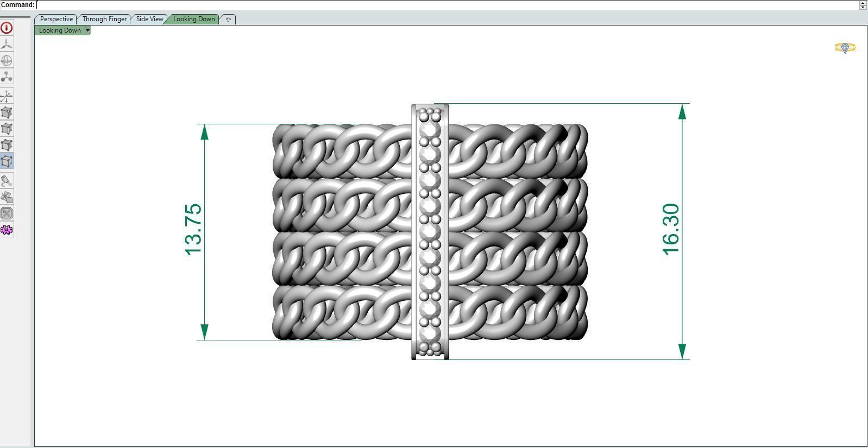The width and height of the screenshot is (868, 448).
Task: Switch to the Perspective viewport tab
Action: 56,19
